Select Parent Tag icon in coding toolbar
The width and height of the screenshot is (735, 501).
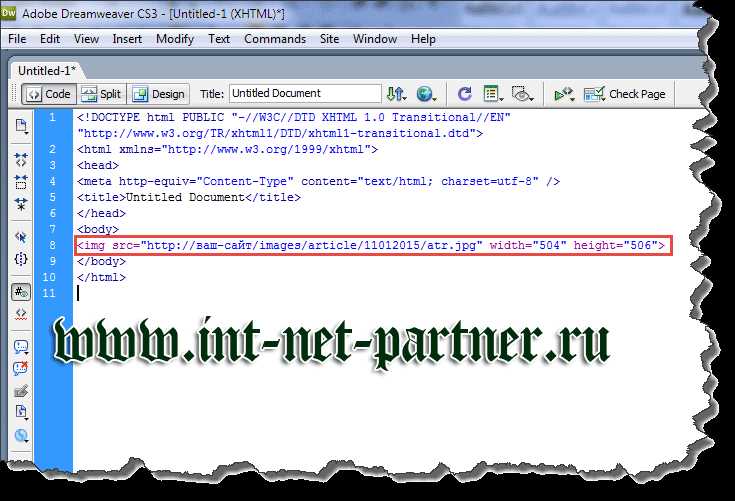pyautogui.click(x=21, y=237)
